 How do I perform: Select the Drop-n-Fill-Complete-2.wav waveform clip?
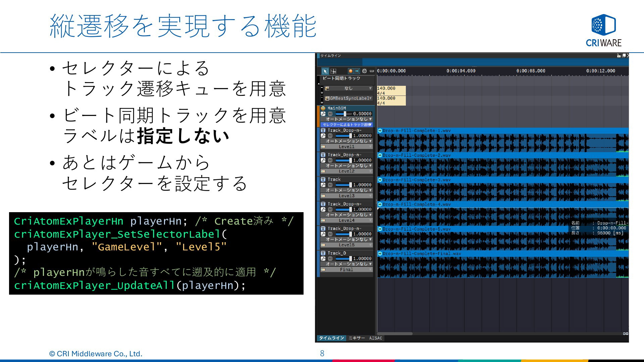(503, 165)
